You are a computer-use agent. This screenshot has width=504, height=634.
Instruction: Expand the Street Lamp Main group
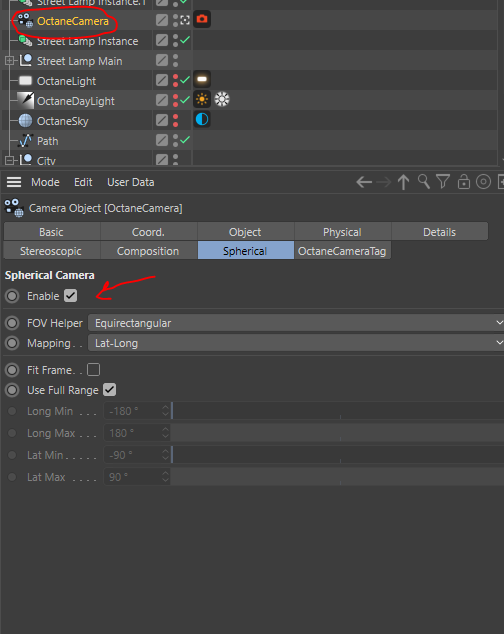click(9, 61)
